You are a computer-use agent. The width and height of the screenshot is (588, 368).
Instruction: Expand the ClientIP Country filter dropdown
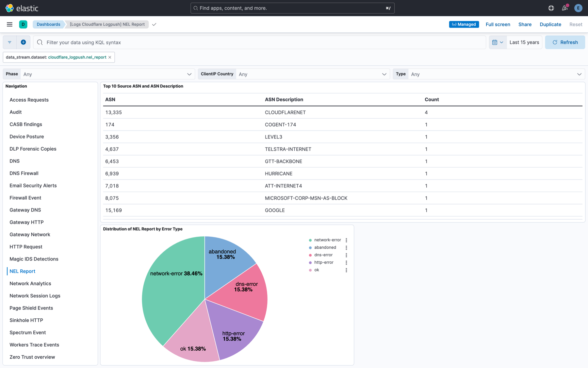coord(313,74)
